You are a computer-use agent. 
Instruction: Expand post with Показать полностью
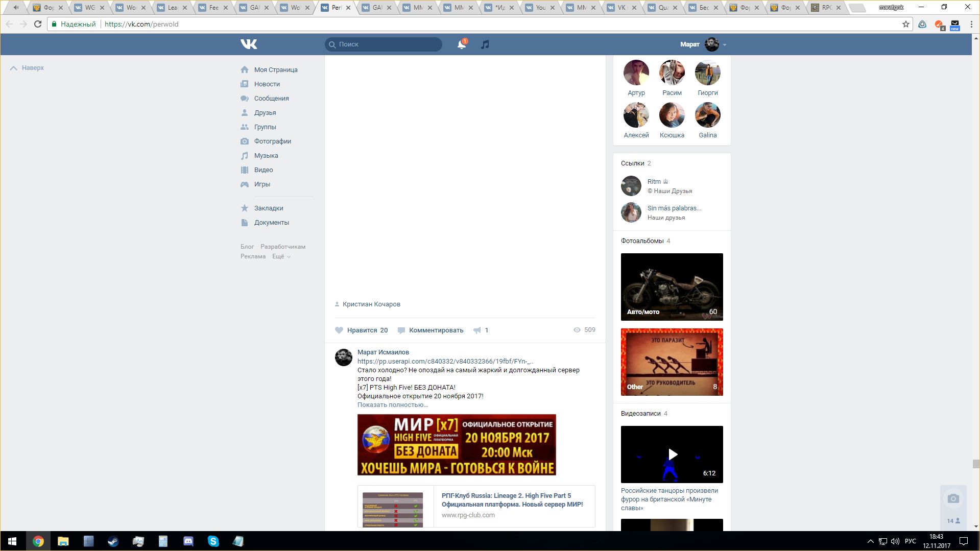click(x=392, y=405)
